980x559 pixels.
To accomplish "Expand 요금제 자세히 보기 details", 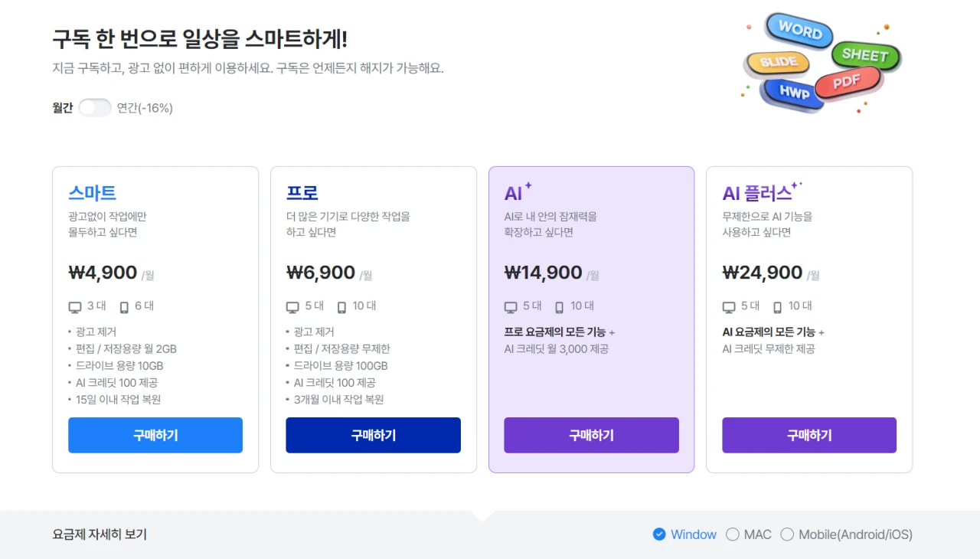I will pos(99,534).
